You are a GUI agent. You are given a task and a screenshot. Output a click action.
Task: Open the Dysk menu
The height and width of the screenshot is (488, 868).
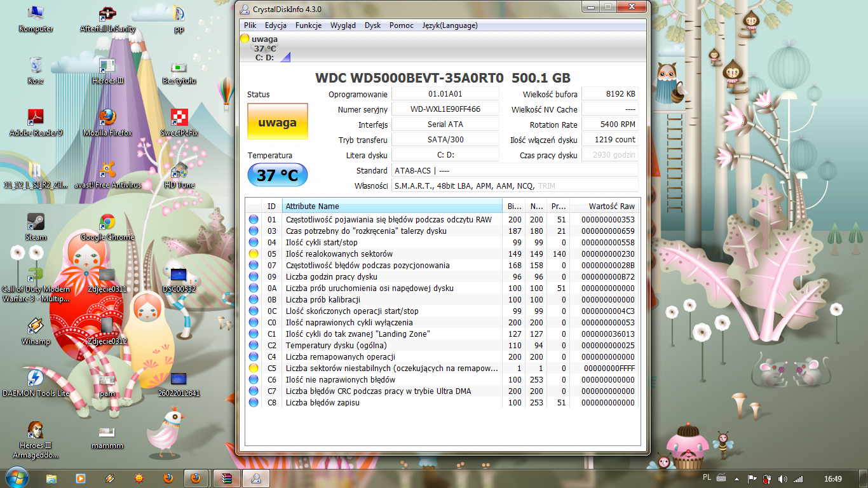coord(373,25)
